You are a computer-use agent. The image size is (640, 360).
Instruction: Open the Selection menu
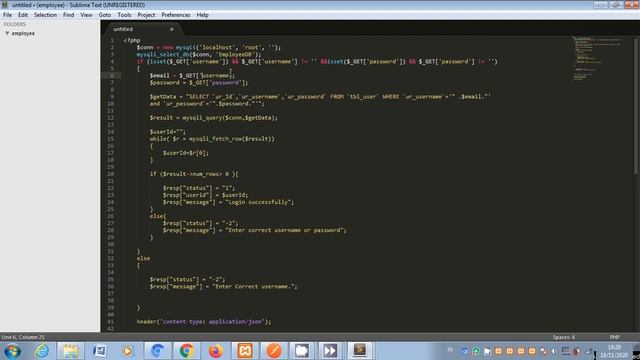pos(45,15)
